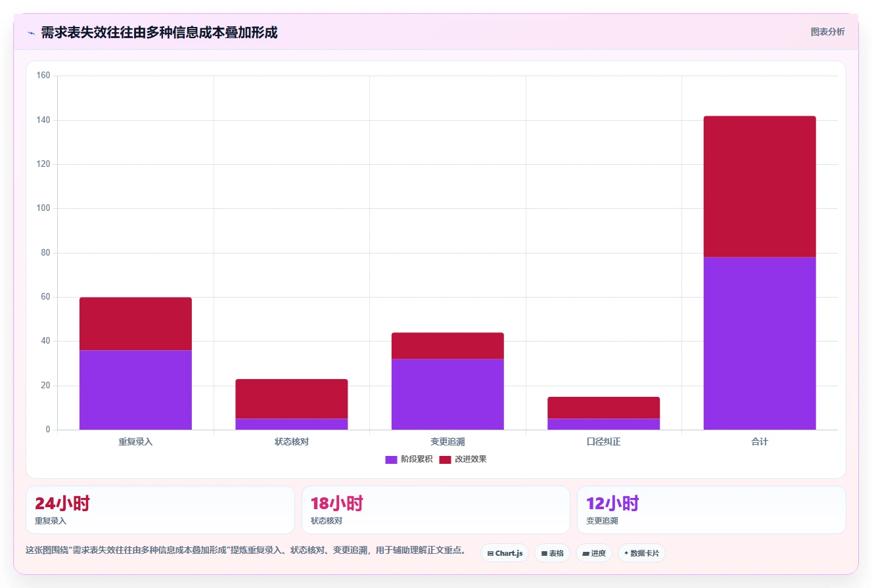Click 重复录入 caption under 24小时
The image size is (872, 588).
[x=51, y=521]
